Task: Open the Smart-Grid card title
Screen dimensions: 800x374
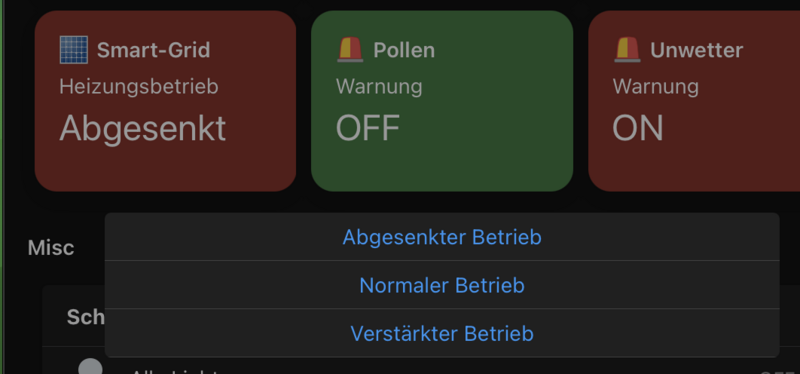Action: (x=154, y=50)
